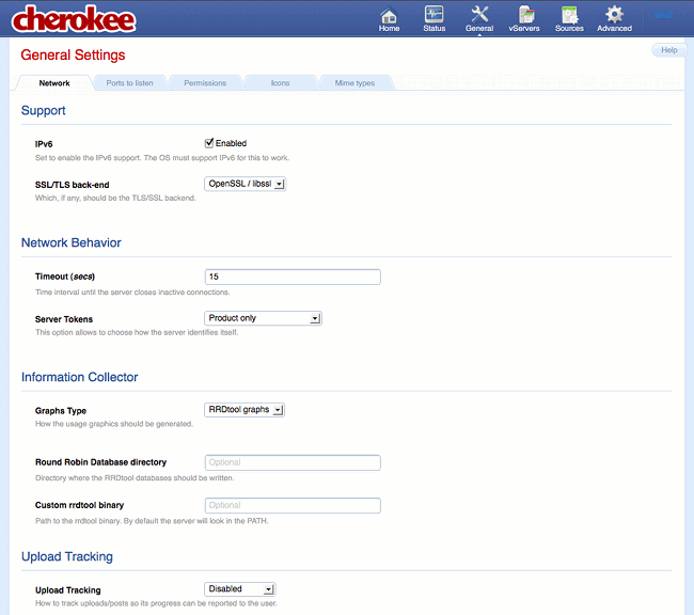Select the Mime types tab

coord(355,83)
